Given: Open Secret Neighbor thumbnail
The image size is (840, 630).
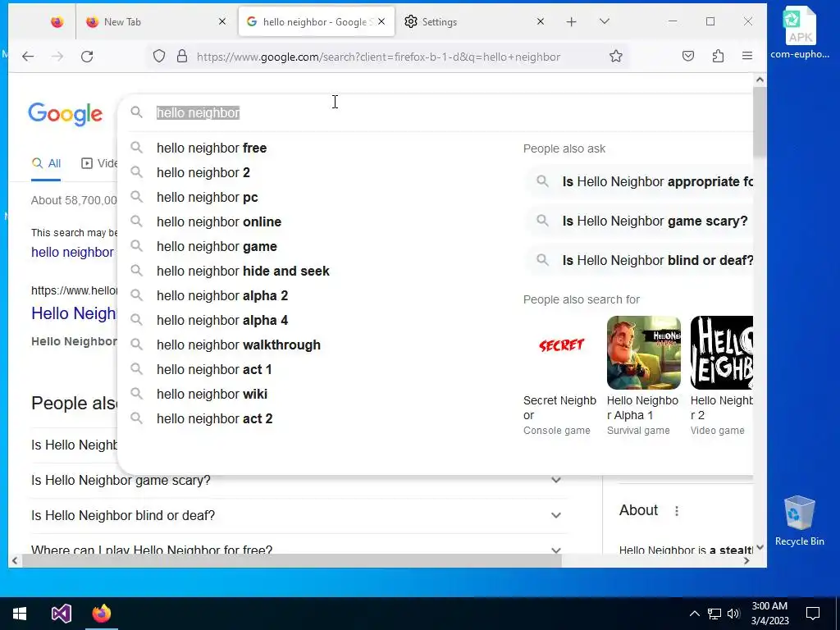Looking at the screenshot, I should click(x=560, y=353).
